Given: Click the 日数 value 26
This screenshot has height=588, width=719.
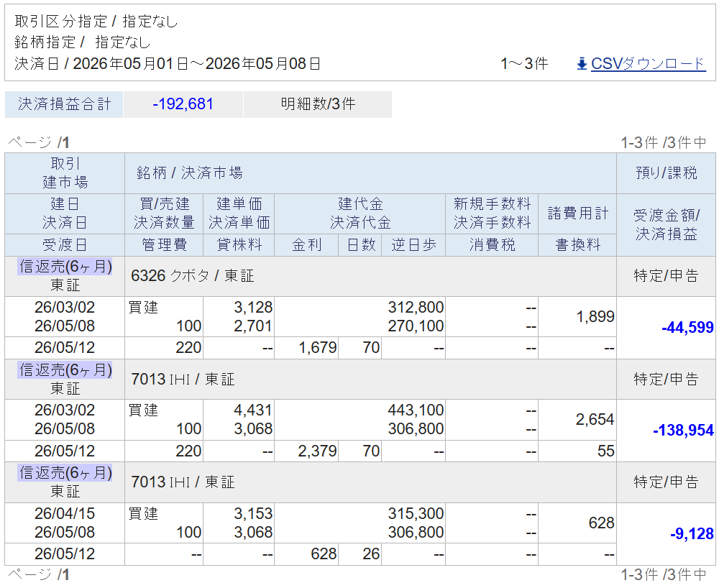Looking at the screenshot, I should coord(371,553).
